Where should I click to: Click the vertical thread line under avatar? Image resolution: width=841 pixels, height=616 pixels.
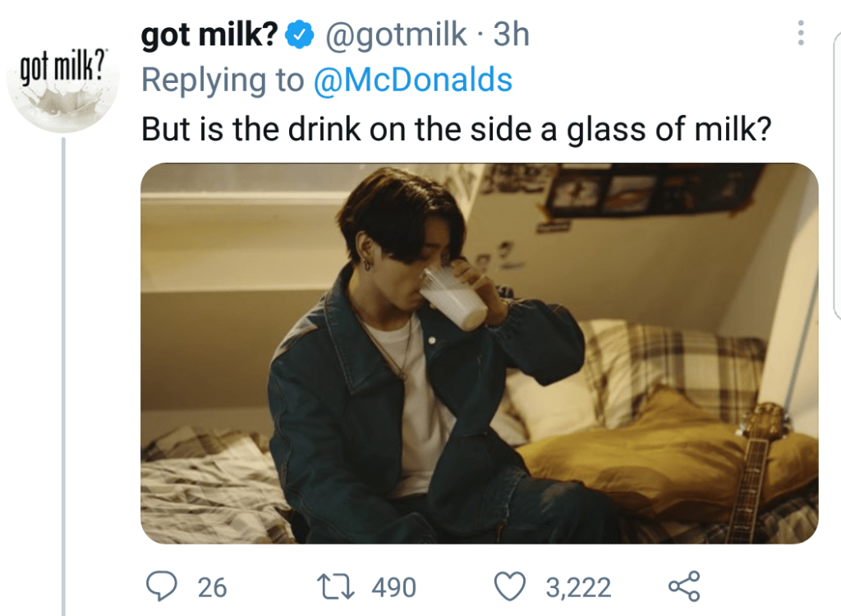63,370
